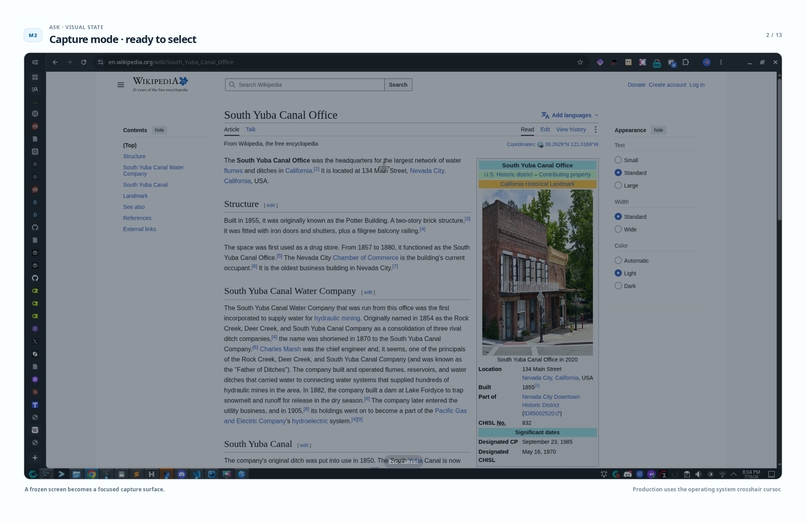Switch to the Talk tab
806x522 pixels.
[x=250, y=129]
